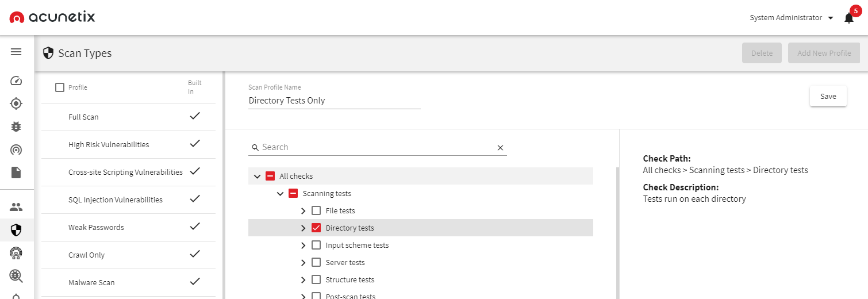Open Reports document icon in sidebar

click(16, 172)
